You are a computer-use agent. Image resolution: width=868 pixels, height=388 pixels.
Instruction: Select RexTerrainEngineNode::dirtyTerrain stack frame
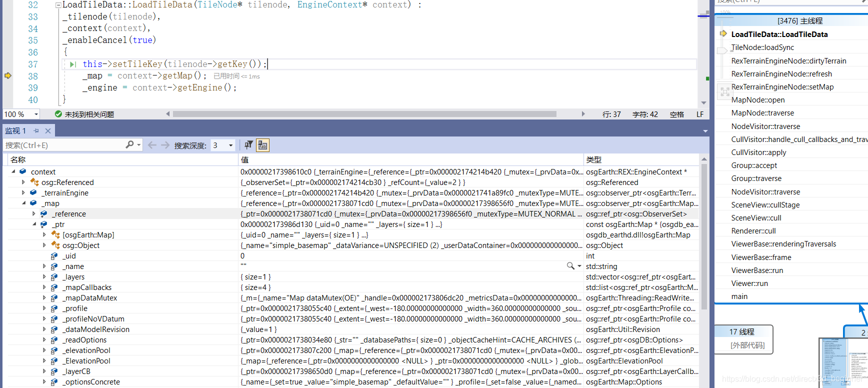(788, 60)
